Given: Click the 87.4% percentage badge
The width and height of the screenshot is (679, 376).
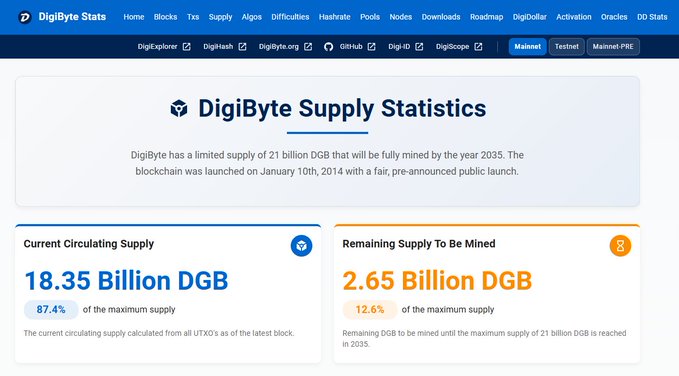Looking at the screenshot, I should (51, 310).
